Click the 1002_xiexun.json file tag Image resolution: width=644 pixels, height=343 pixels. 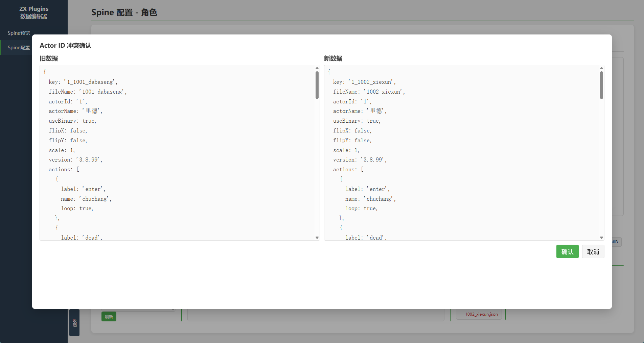(x=481, y=314)
